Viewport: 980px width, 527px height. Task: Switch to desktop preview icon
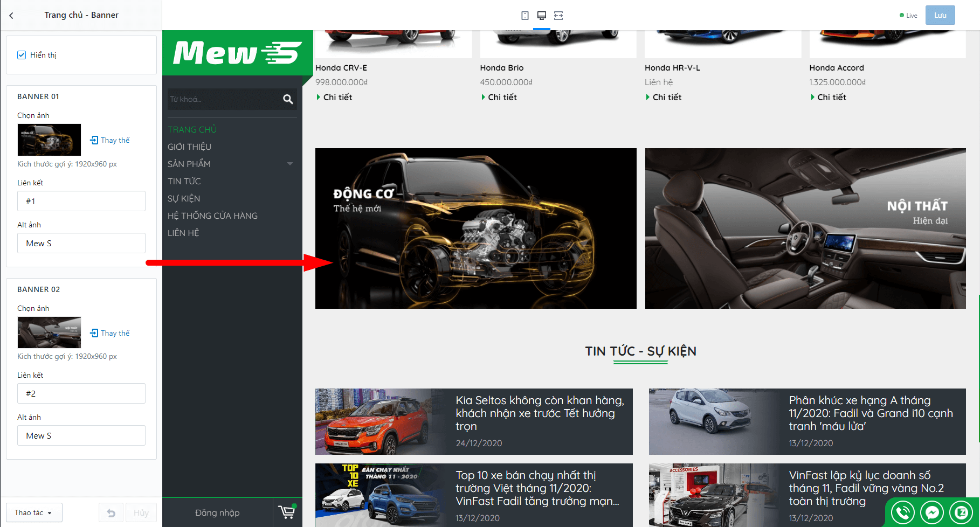pyautogui.click(x=542, y=16)
